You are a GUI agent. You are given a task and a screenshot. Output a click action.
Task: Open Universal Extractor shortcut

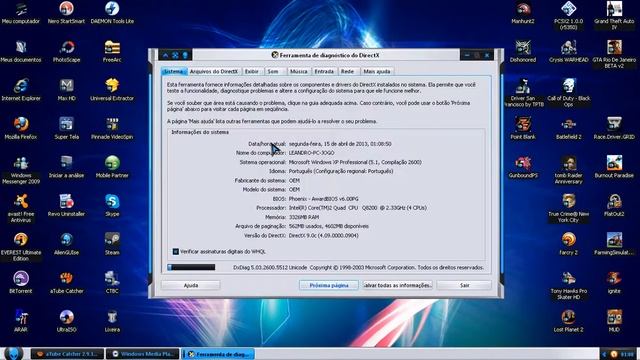click(x=112, y=90)
